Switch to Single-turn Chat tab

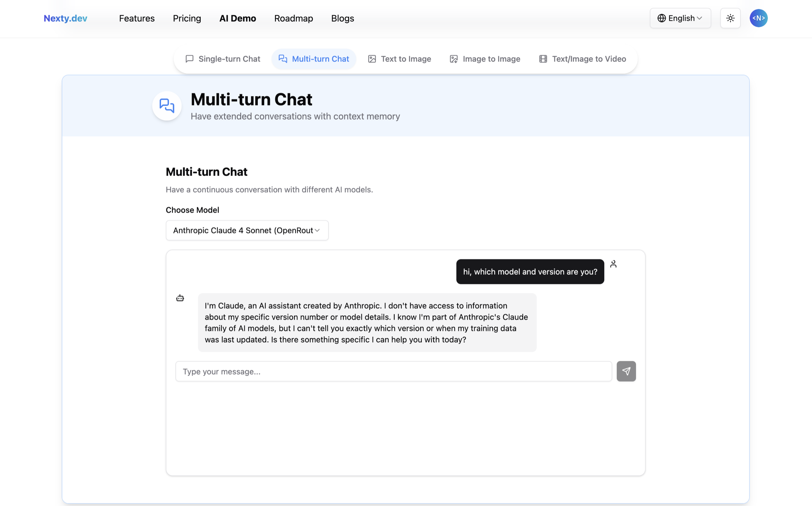[223, 59]
